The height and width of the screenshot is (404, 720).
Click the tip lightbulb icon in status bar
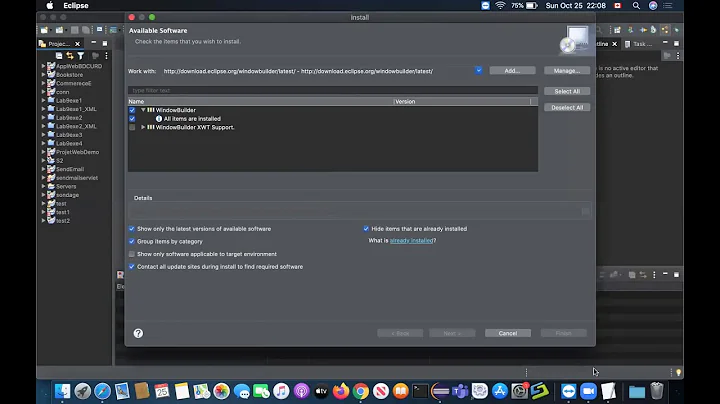tap(678, 372)
